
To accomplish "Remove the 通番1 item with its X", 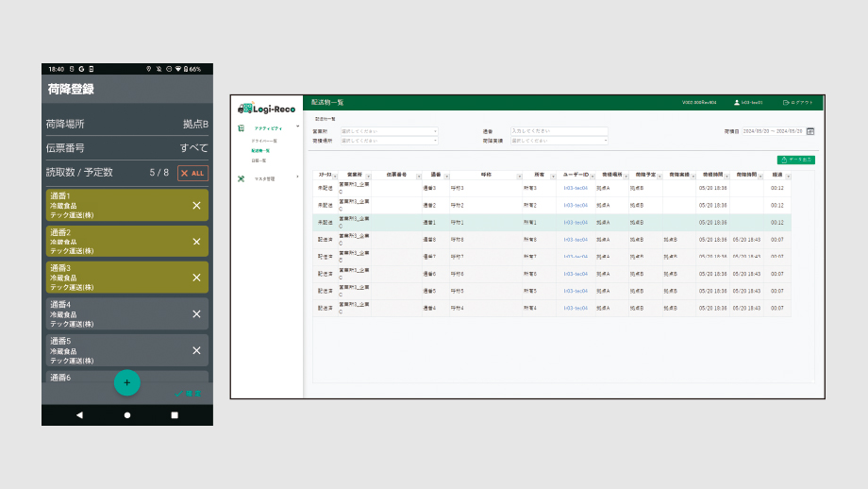I will point(196,205).
